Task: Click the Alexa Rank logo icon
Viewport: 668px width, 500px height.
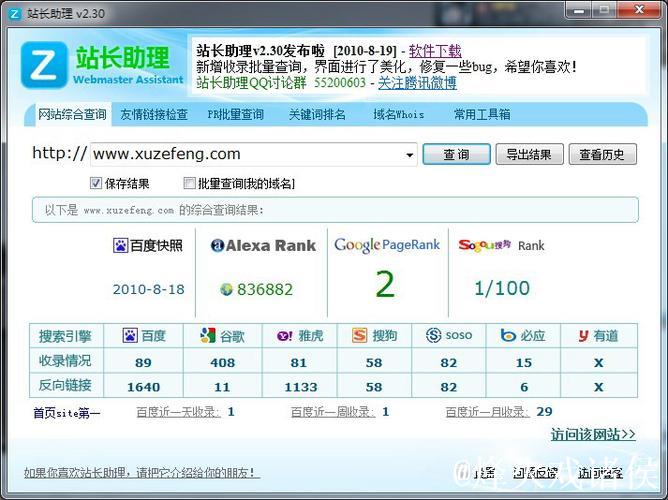Action: (217, 245)
